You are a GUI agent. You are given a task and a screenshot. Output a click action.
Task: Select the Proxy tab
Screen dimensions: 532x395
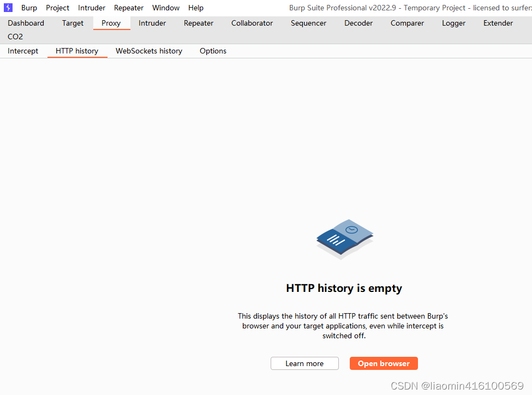pos(111,23)
